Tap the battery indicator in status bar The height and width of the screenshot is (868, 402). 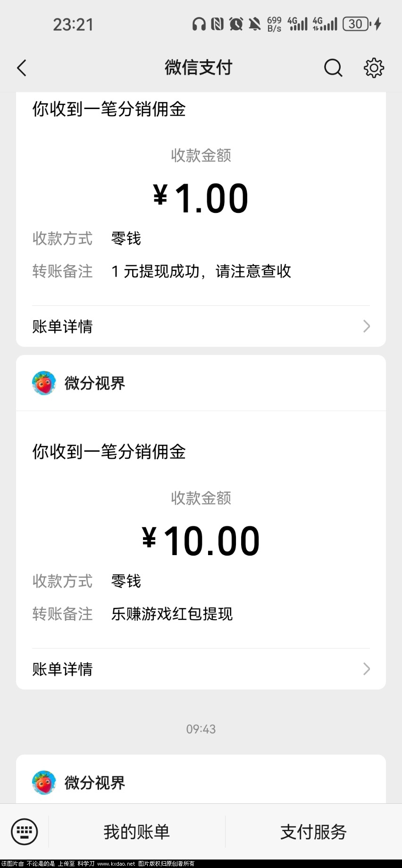coord(356,24)
